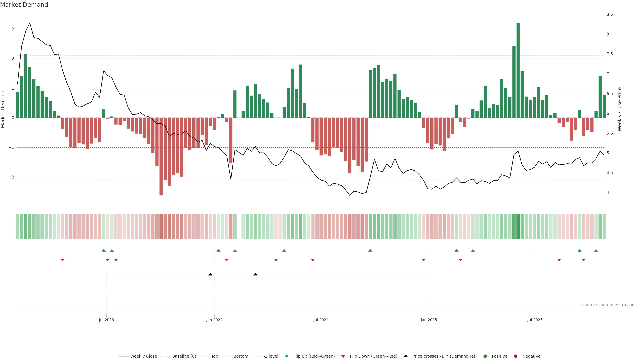Click Price crosses -1 black triangle legend icon

(x=406, y=356)
